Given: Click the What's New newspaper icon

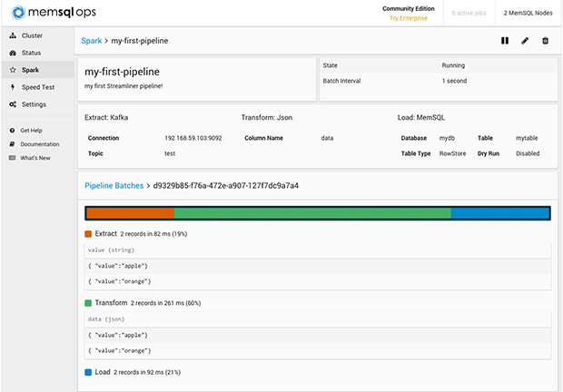Looking at the screenshot, I should click(12, 158).
